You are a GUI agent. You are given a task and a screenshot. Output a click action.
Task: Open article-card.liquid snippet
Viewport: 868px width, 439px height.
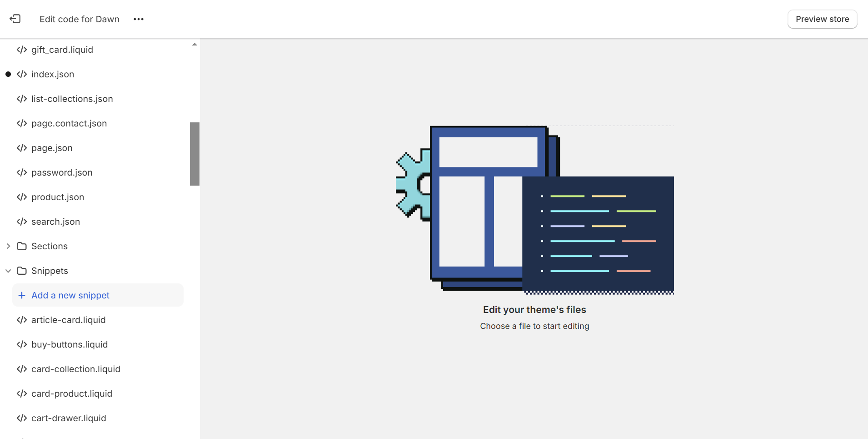click(68, 320)
